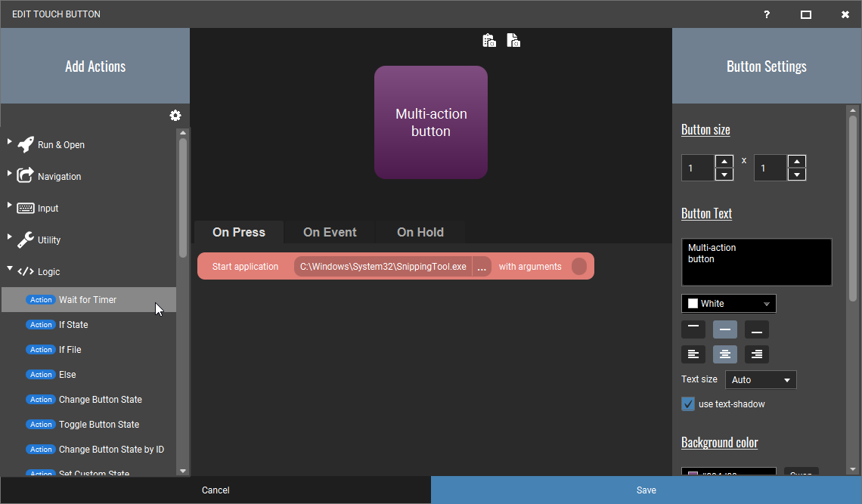Click the help question mark icon
The height and width of the screenshot is (504, 862).
pos(767,14)
